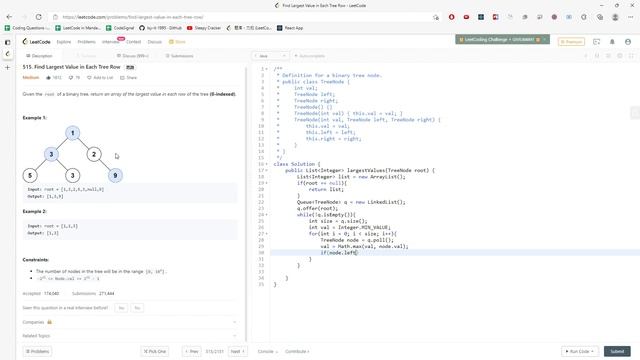Expand the Console panel
The height and width of the screenshot is (360, 640).
tap(267, 351)
